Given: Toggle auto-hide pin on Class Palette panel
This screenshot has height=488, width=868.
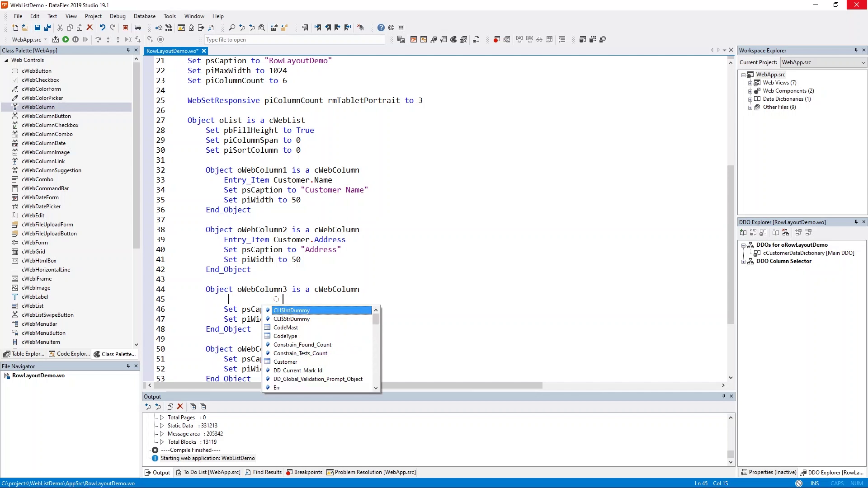Looking at the screenshot, I should click(128, 50).
